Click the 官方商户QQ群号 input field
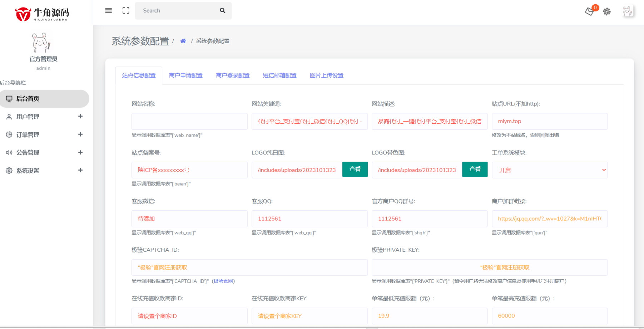Image resolution: width=644 pixels, height=329 pixels. [x=430, y=219]
